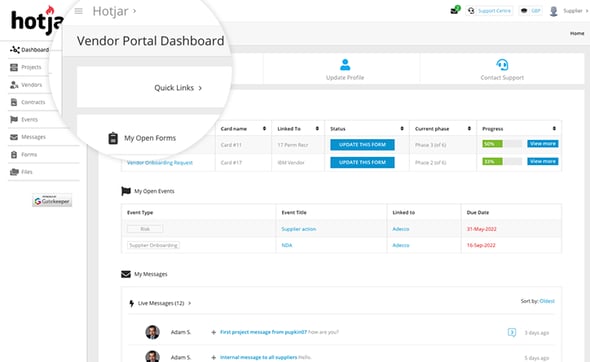Click the Hotjar logo

click(x=37, y=21)
